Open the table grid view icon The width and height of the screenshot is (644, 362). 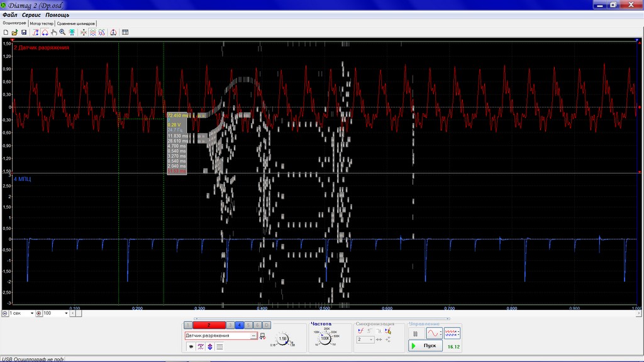125,33
